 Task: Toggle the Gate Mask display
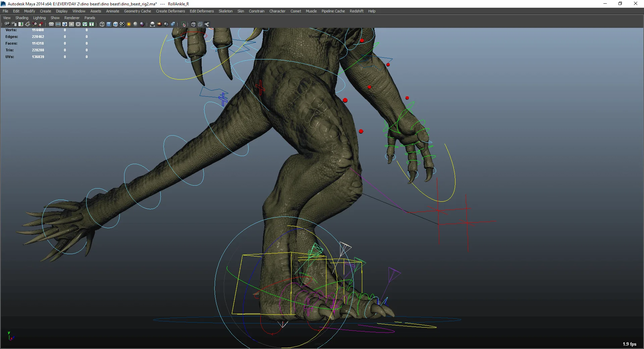pos(71,24)
